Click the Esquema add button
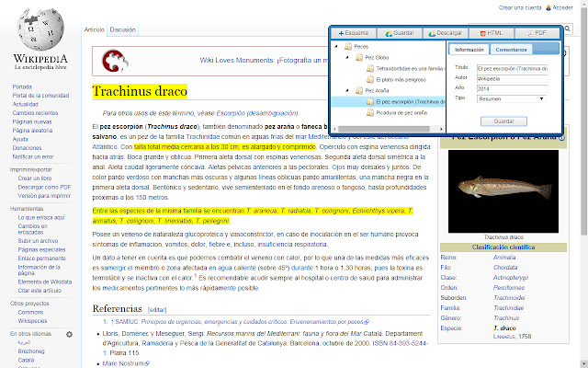 (351, 32)
